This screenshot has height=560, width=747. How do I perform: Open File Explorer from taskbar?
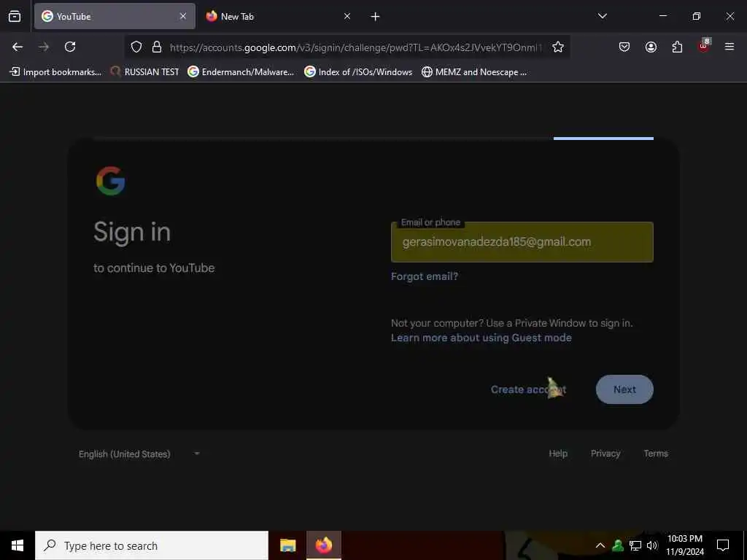(287, 545)
